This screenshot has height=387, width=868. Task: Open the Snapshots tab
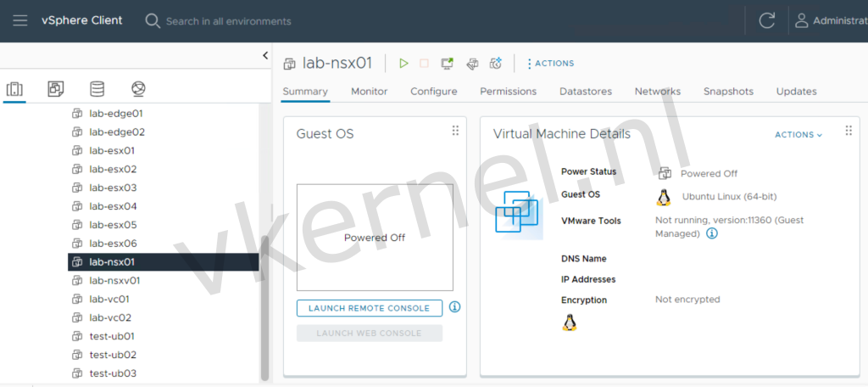coord(728,92)
